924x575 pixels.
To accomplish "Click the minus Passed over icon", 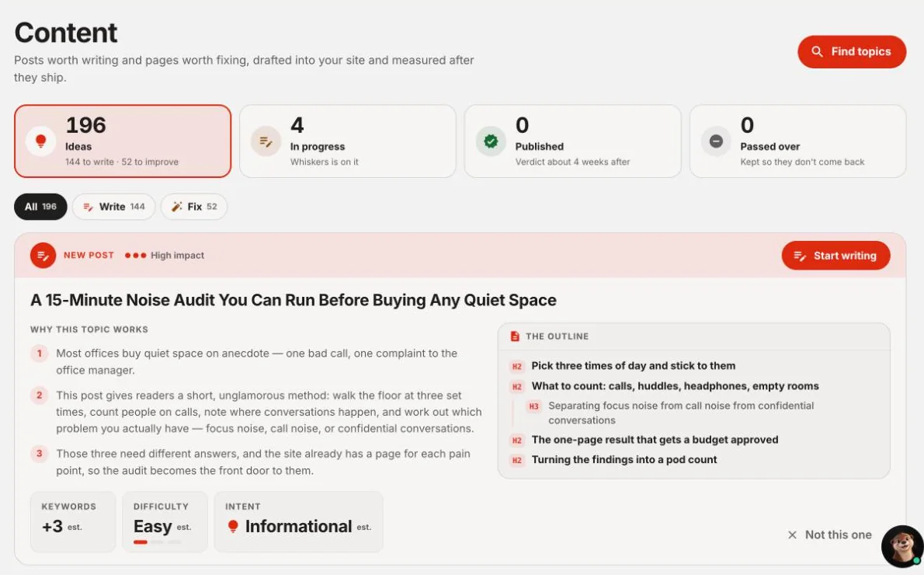I will pyautogui.click(x=716, y=141).
